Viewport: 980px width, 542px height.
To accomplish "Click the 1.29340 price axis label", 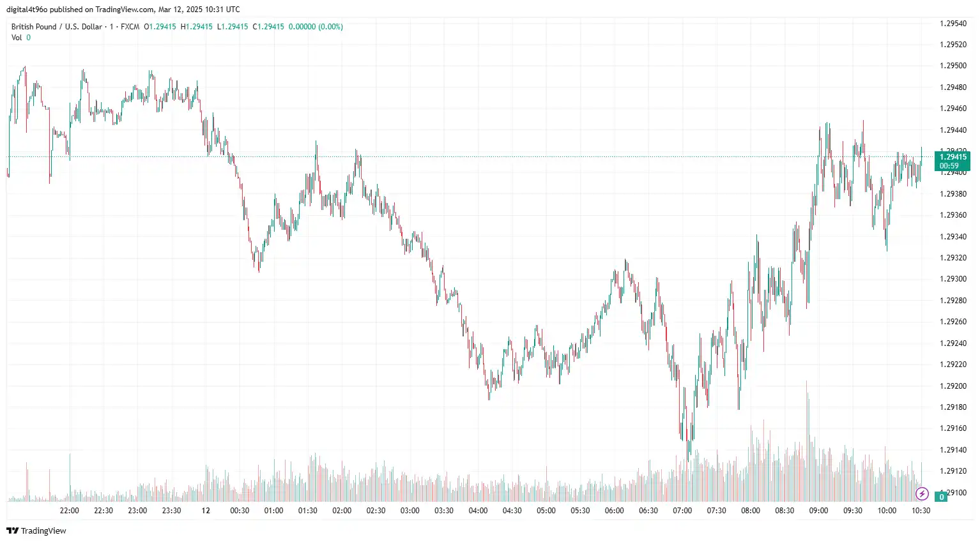I will [x=953, y=237].
